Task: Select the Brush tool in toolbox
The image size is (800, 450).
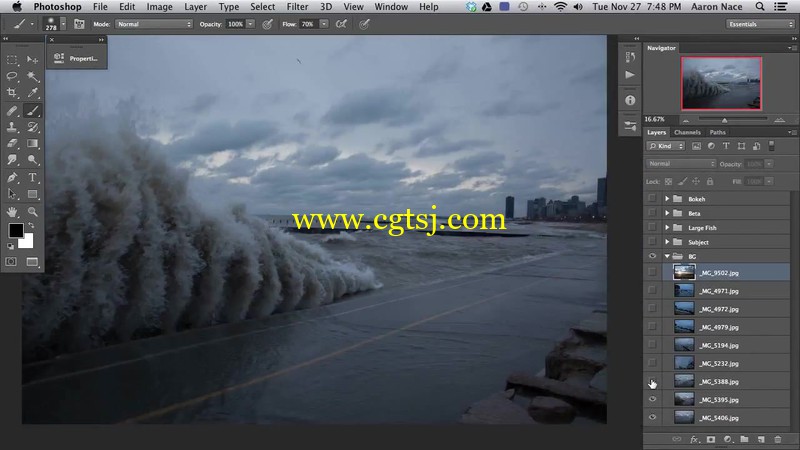Action: point(32,110)
